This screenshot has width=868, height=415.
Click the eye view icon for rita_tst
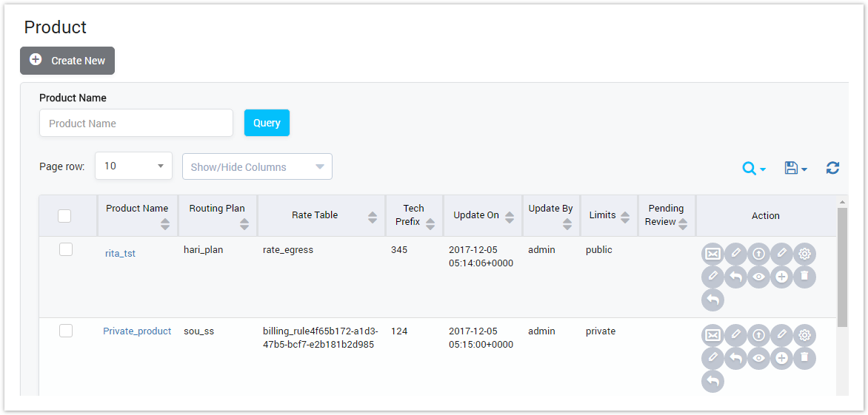758,277
